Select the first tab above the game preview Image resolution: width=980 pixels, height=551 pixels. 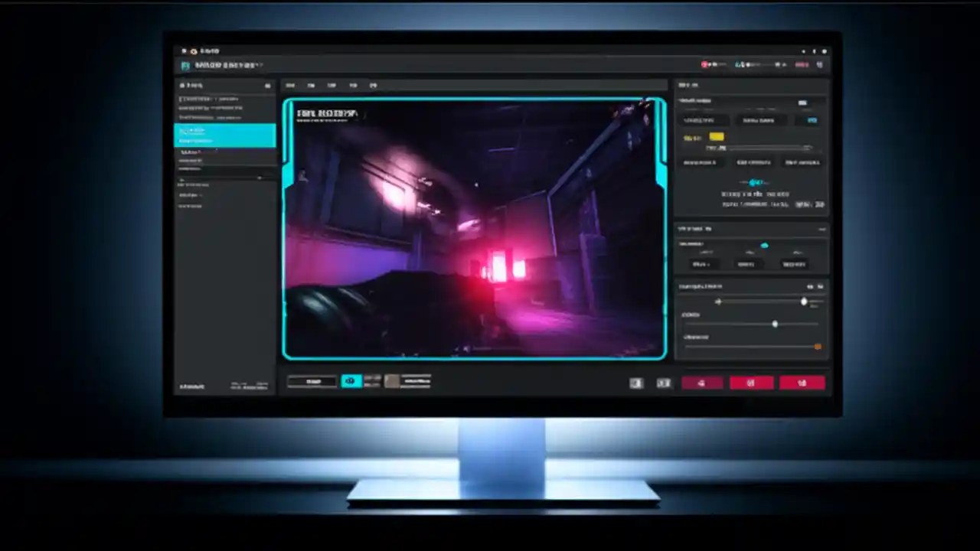[x=291, y=85]
